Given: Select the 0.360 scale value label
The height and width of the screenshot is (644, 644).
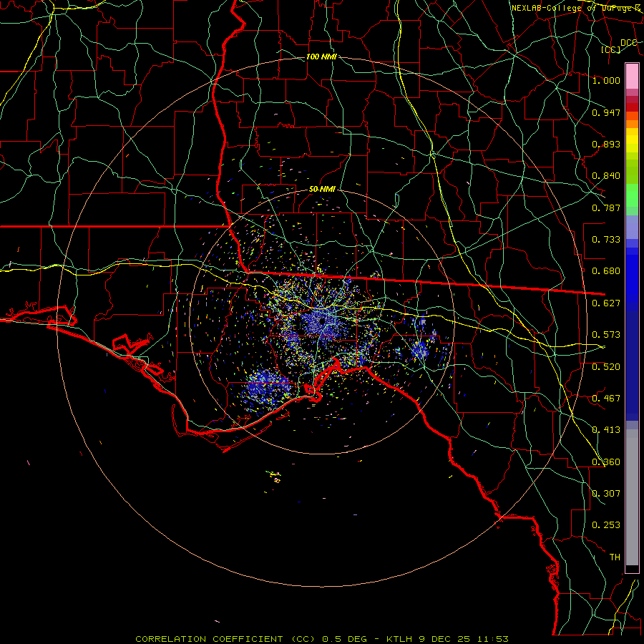Looking at the screenshot, I should click(606, 462).
